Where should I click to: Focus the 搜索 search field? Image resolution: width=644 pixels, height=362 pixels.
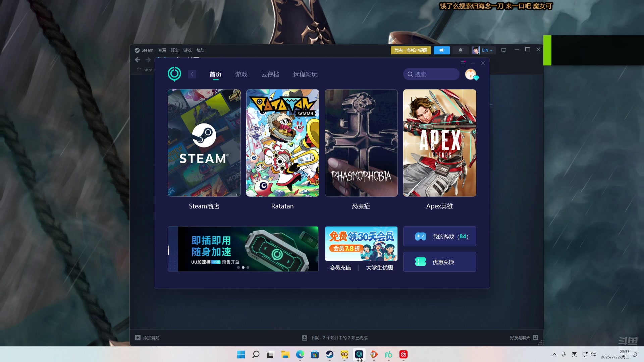[431, 74]
